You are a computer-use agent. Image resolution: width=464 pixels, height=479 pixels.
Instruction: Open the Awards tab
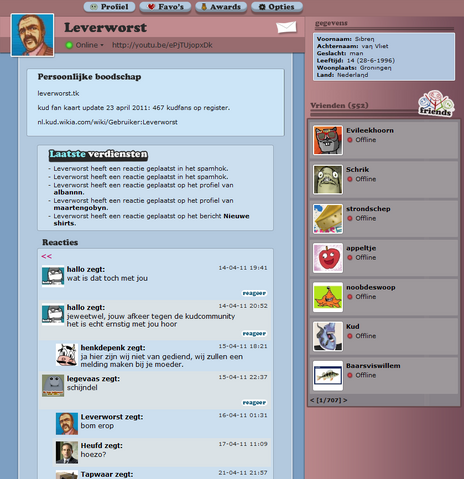pyautogui.click(x=221, y=7)
